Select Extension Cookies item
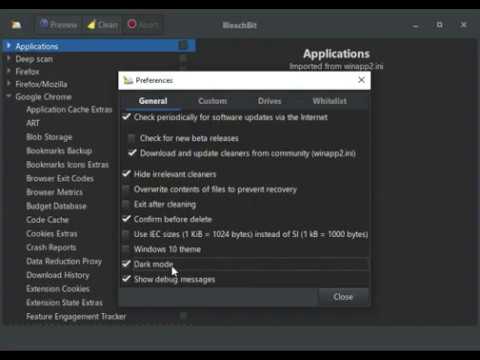The width and height of the screenshot is (480, 360). [58, 289]
